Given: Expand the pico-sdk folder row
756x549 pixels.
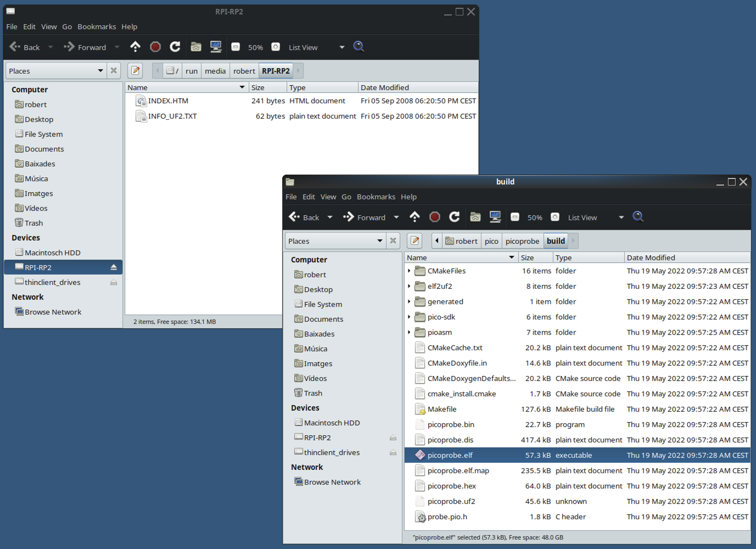Looking at the screenshot, I should 409,317.
